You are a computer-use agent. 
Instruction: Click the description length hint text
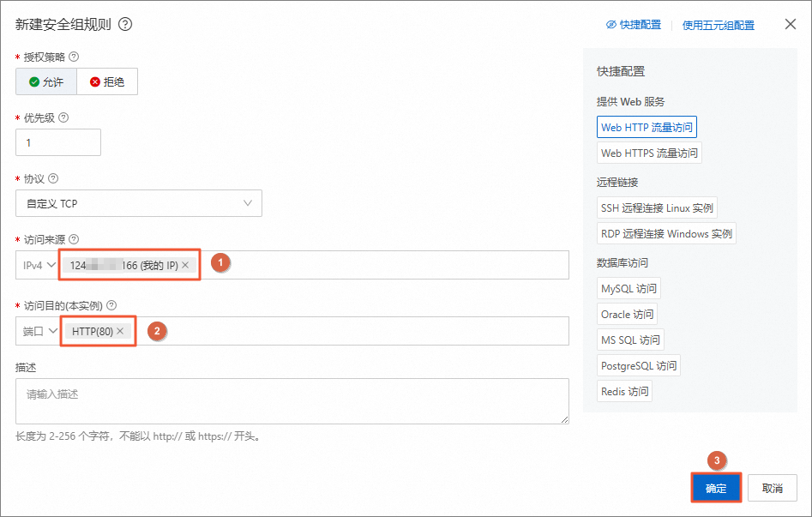point(139,436)
